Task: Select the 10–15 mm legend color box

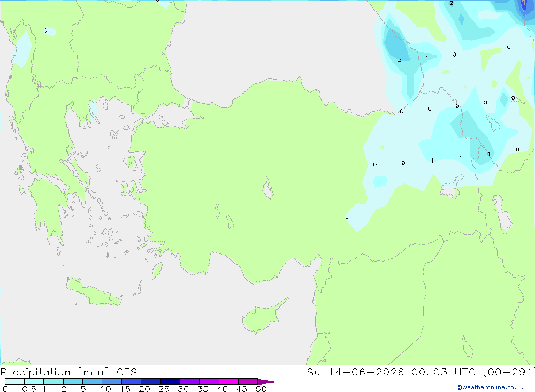Action: [112, 381]
